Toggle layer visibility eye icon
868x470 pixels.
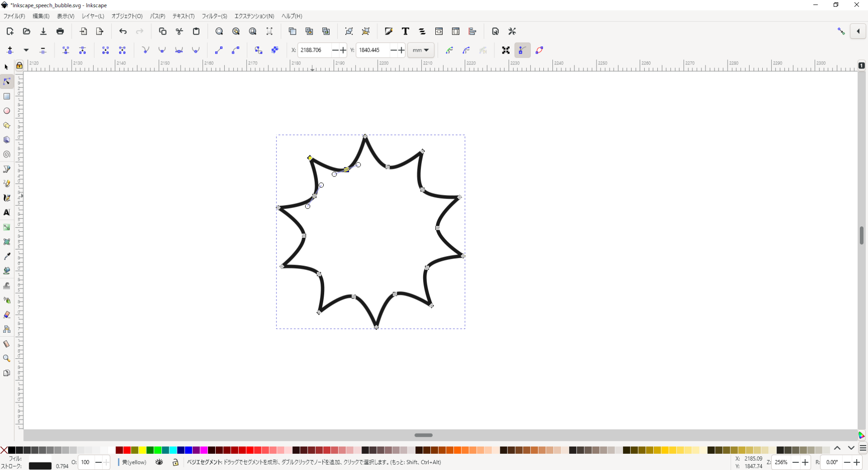tap(159, 462)
